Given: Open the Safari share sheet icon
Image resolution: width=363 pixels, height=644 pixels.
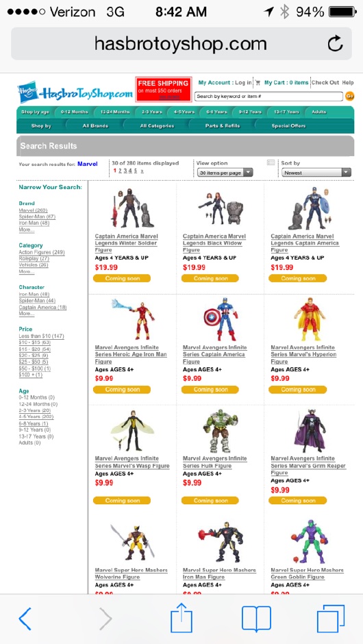Looking at the screenshot, I should [x=181, y=617].
